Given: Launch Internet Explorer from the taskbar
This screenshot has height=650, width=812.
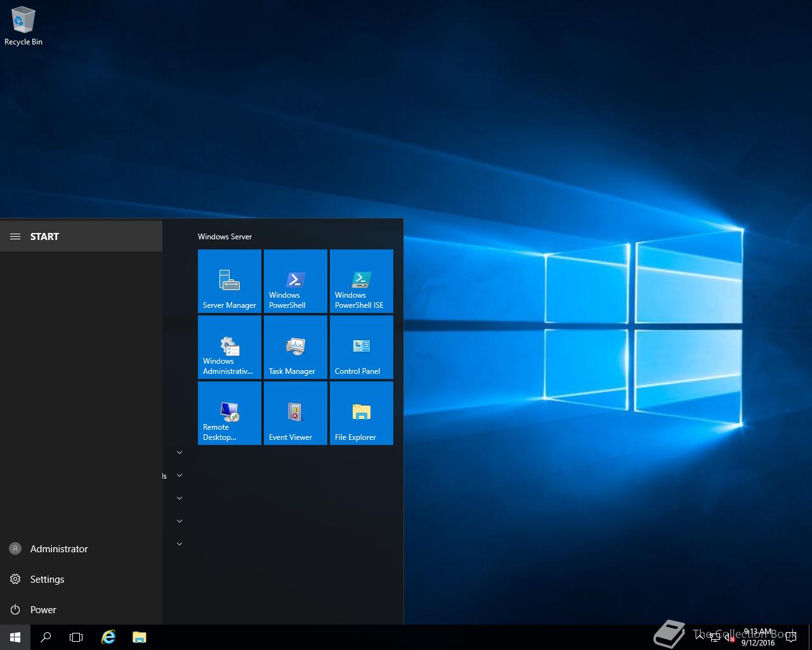Looking at the screenshot, I should [x=108, y=637].
